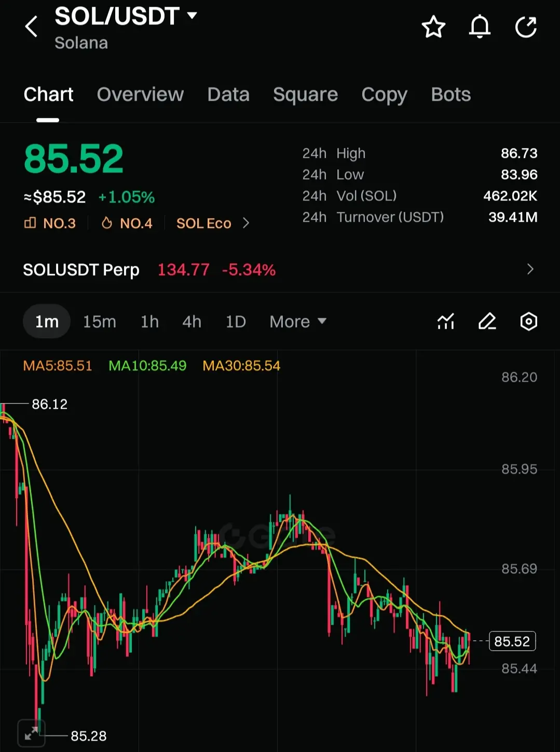Tap the share icon at top right

(526, 27)
